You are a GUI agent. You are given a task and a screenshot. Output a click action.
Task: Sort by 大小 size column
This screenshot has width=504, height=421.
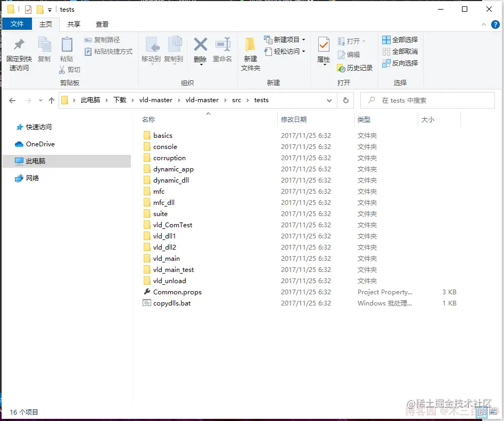(427, 120)
